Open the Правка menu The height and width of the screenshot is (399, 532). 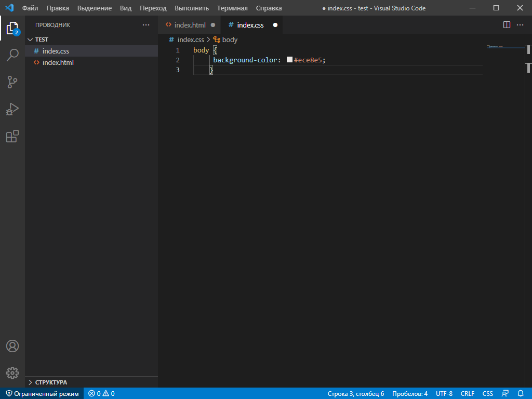[x=58, y=8]
